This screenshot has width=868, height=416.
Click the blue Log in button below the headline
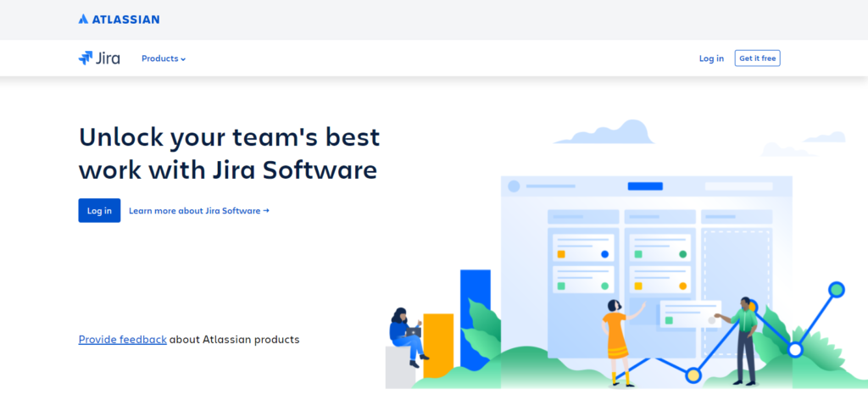coord(99,211)
